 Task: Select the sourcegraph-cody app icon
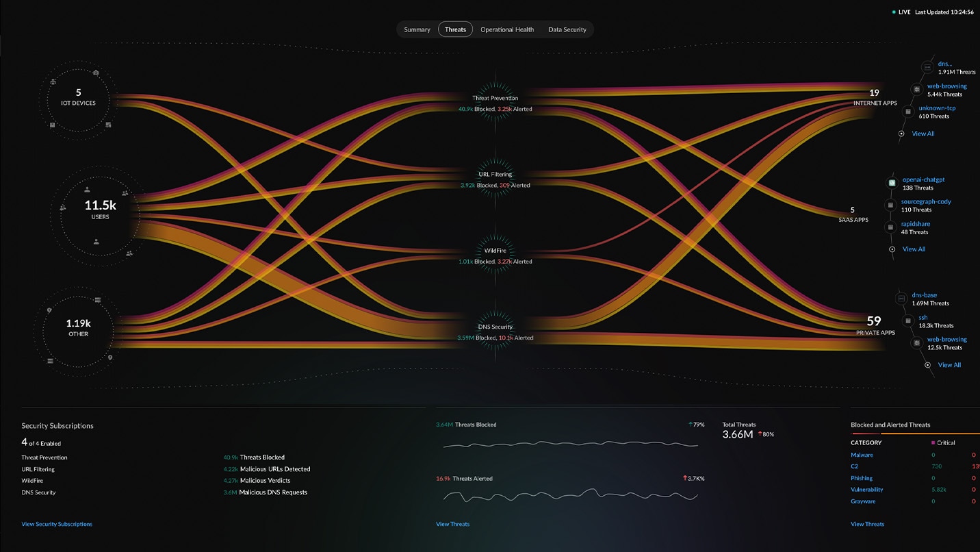click(890, 205)
